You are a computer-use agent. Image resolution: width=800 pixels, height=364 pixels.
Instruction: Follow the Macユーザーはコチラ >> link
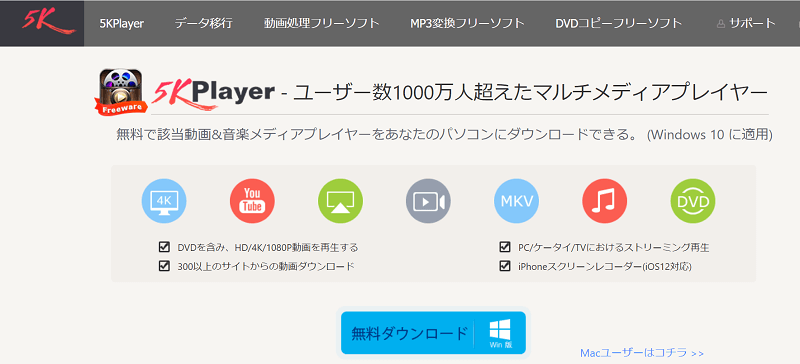coord(642,353)
